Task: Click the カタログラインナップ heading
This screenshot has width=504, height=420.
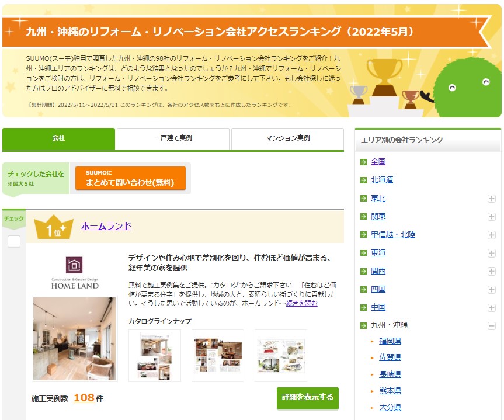Action: click(x=160, y=321)
